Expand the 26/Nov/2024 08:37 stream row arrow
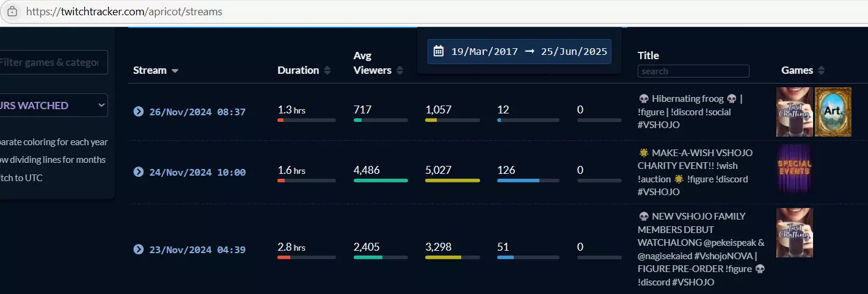Viewport: 868px width, 294px height. pyautogui.click(x=139, y=112)
